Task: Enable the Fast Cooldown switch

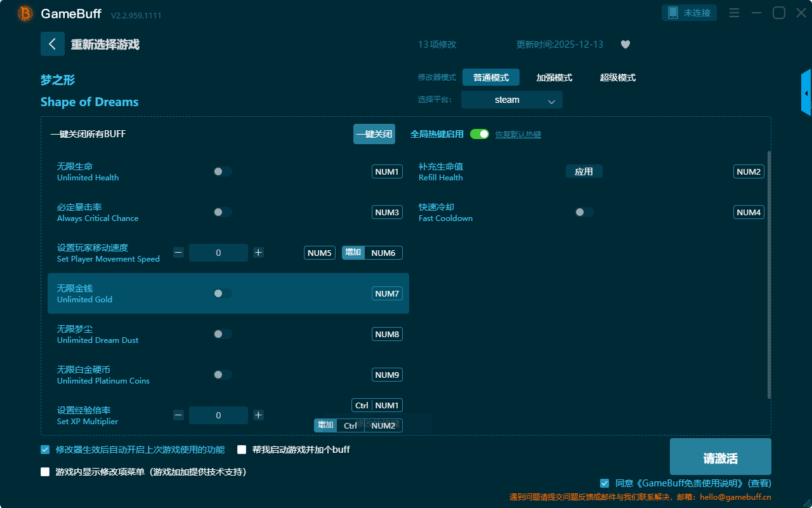Action: click(584, 212)
